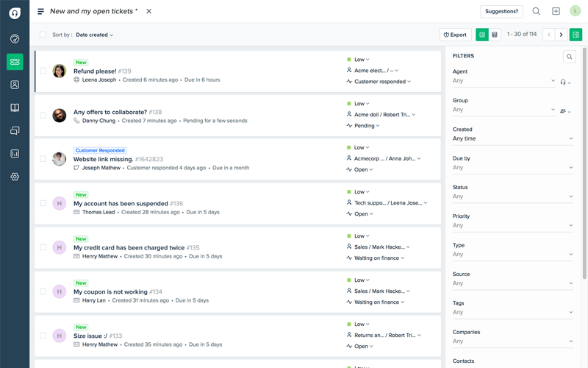Image resolution: width=588 pixels, height=368 pixels.
Task: Open ticket My credit card has been charged twice
Action: 129,247
